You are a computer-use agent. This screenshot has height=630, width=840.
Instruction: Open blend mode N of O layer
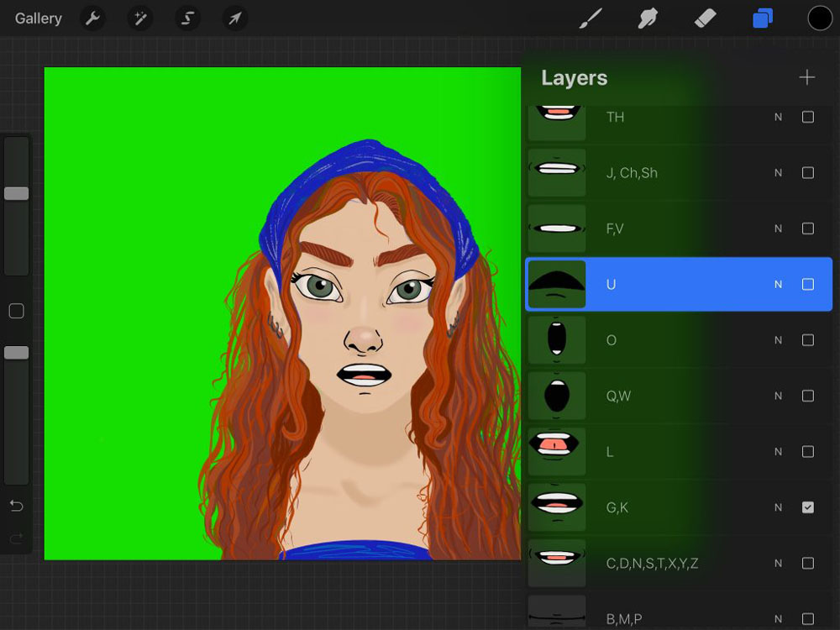779,340
